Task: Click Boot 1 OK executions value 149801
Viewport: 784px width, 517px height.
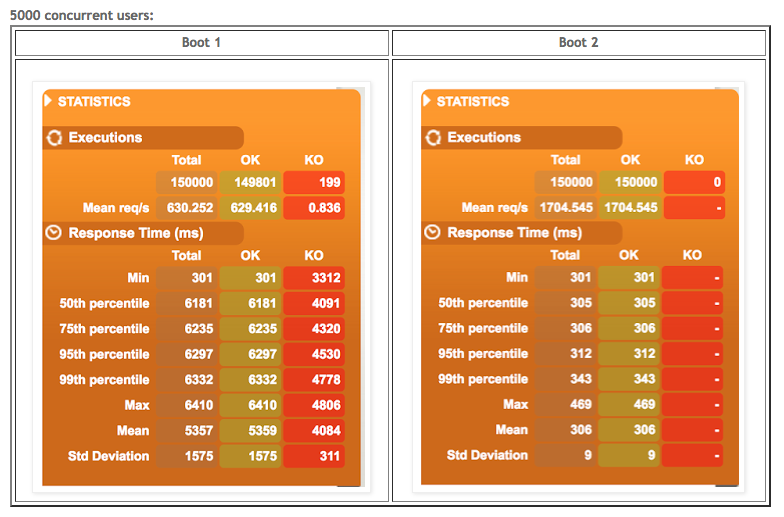Action: coord(250,182)
